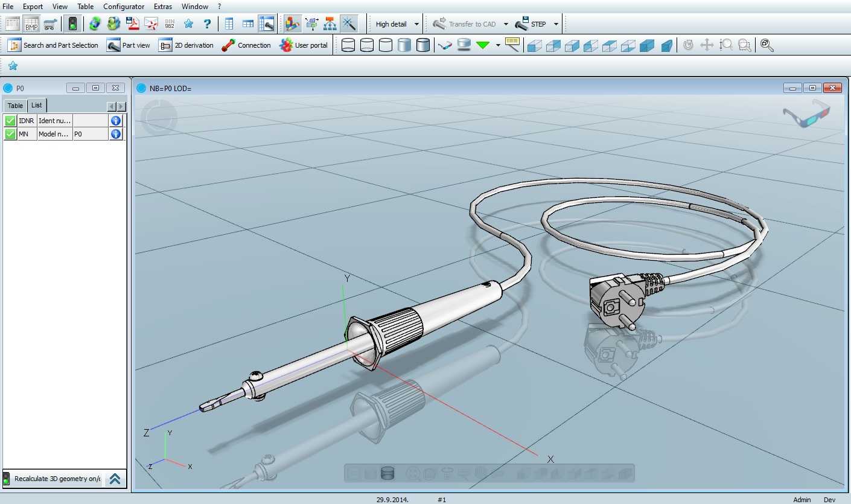Image resolution: width=851 pixels, height=504 pixels.
Task: Switch to the Table tab
Action: (x=15, y=106)
